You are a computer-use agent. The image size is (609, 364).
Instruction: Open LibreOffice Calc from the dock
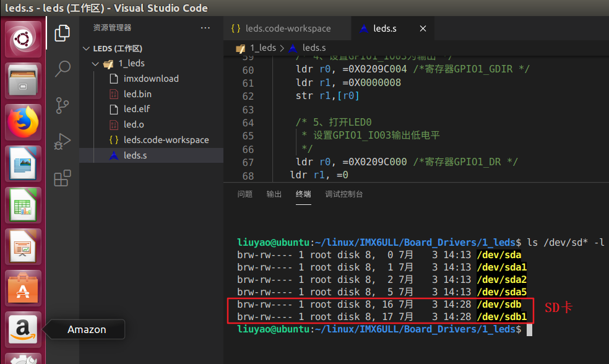coord(24,205)
